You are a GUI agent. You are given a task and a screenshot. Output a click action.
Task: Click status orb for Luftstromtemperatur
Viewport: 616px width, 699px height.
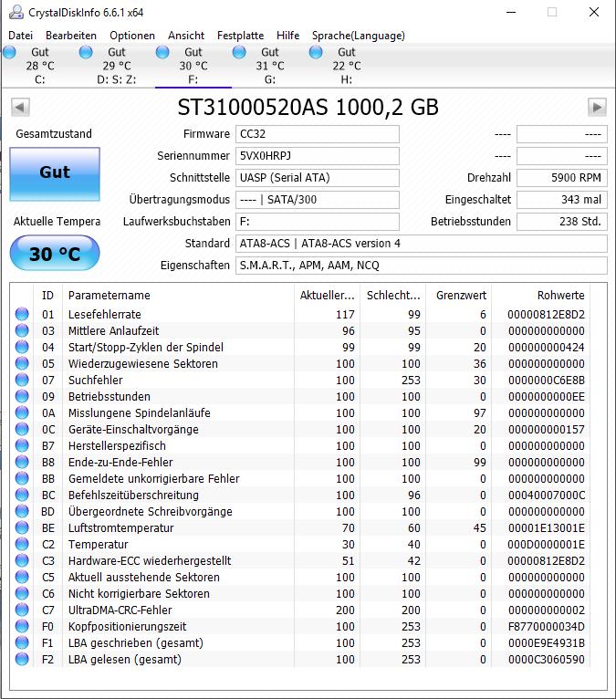[x=22, y=527]
